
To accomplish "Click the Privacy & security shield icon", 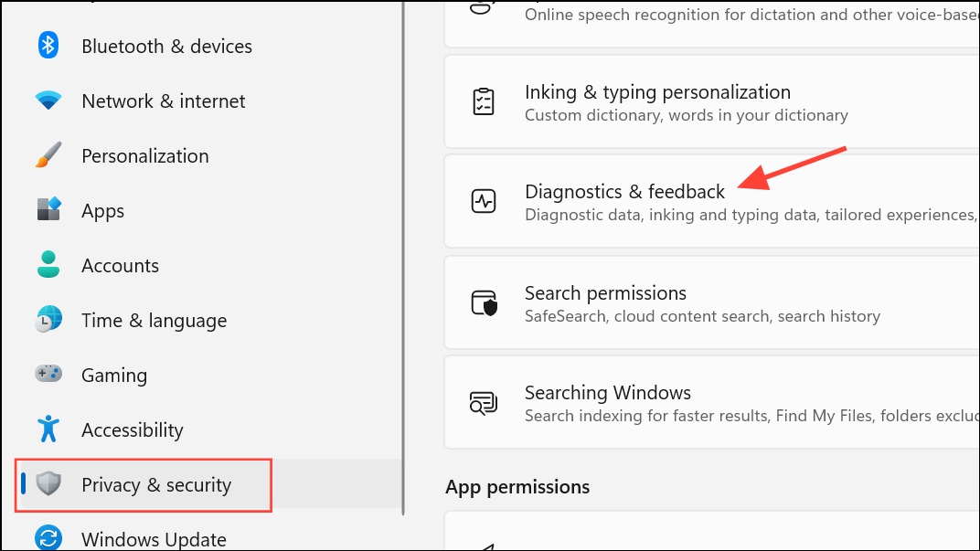I will (x=48, y=483).
